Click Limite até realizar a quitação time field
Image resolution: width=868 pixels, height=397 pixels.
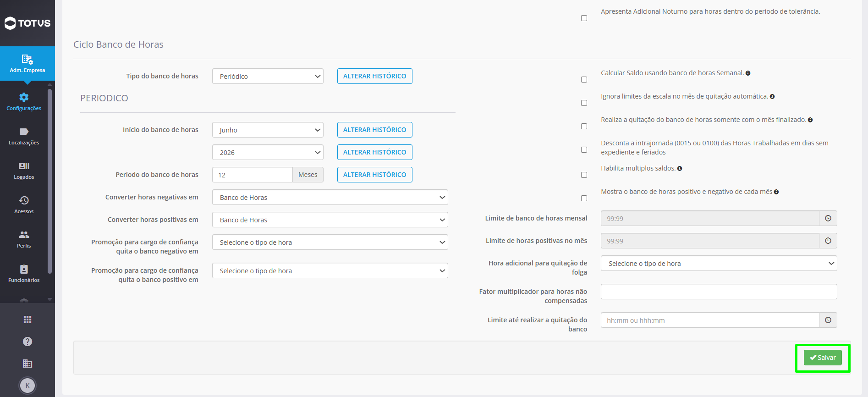pos(710,320)
